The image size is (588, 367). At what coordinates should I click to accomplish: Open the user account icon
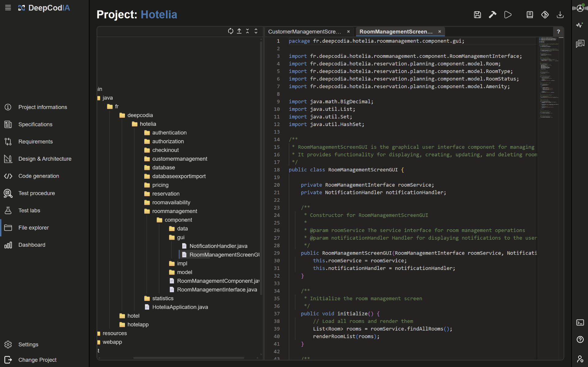580,359
